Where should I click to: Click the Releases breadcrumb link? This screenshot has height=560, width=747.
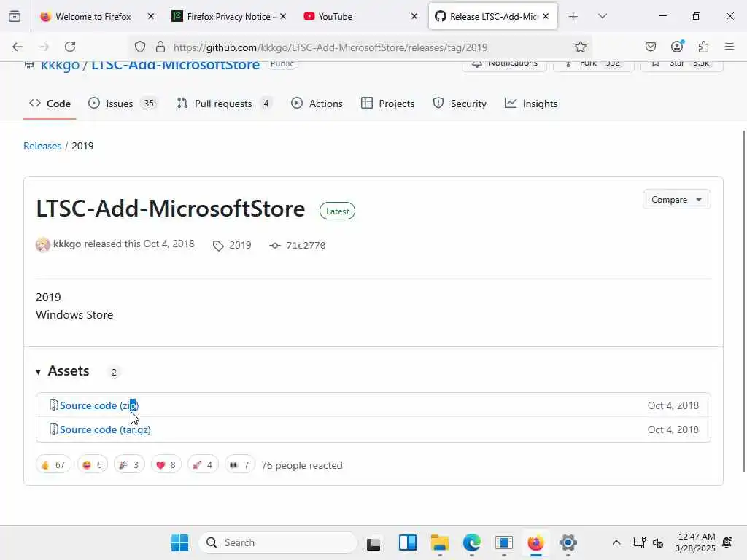pos(42,146)
